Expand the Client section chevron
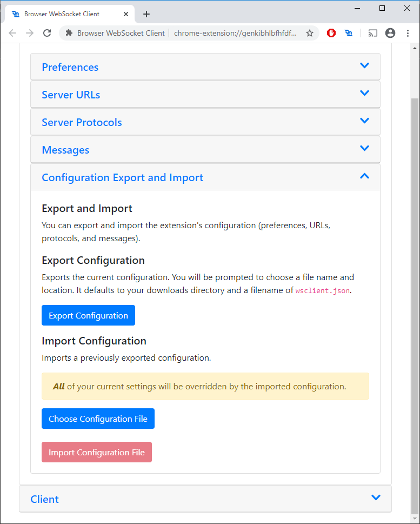 pos(376,498)
